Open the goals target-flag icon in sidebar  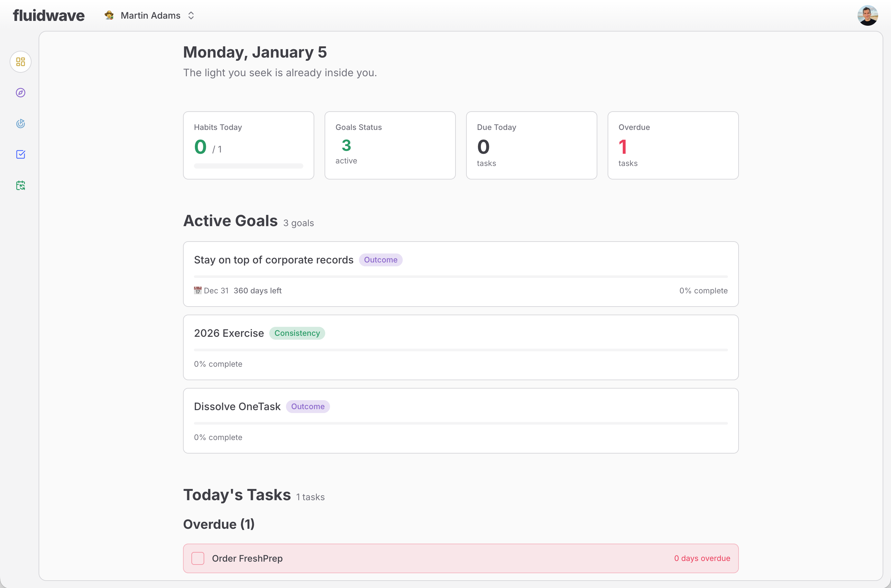(x=21, y=124)
